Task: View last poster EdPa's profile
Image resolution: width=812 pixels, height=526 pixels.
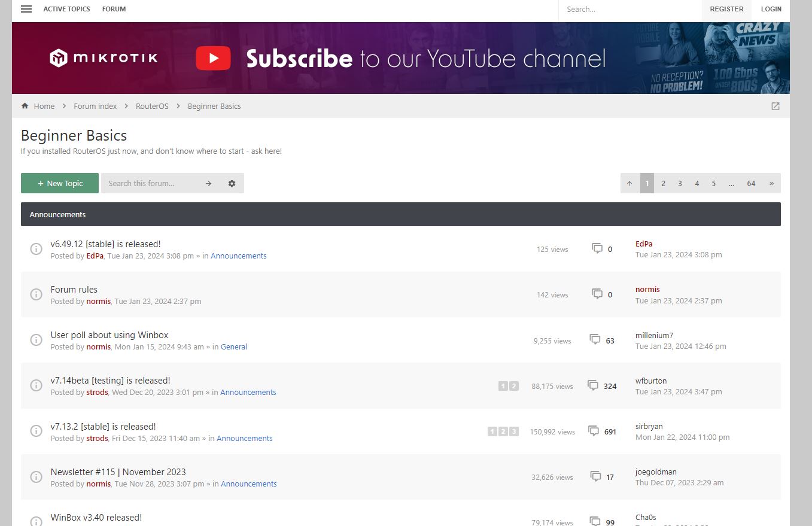Action: [x=644, y=244]
